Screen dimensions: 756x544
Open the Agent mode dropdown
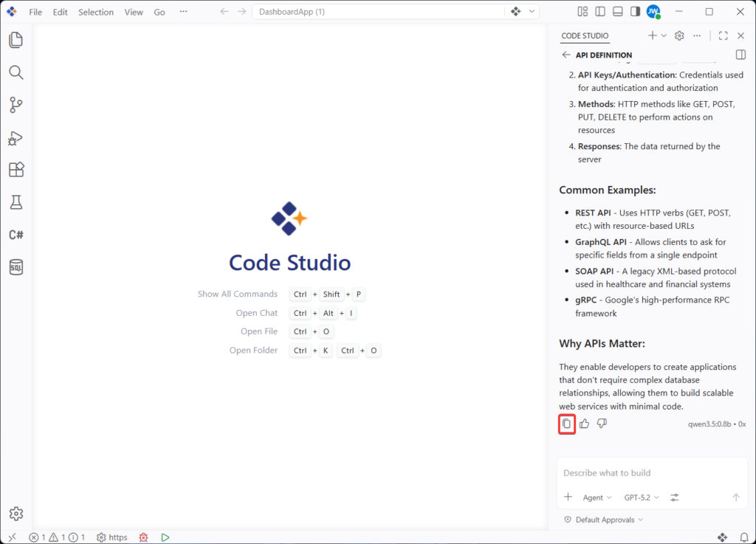(597, 497)
